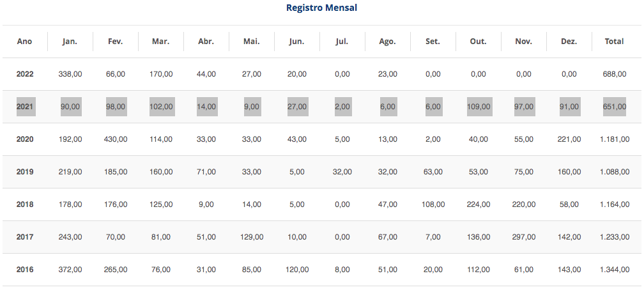Click the Jan. column header
This screenshot has width=644, height=292.
click(x=70, y=42)
